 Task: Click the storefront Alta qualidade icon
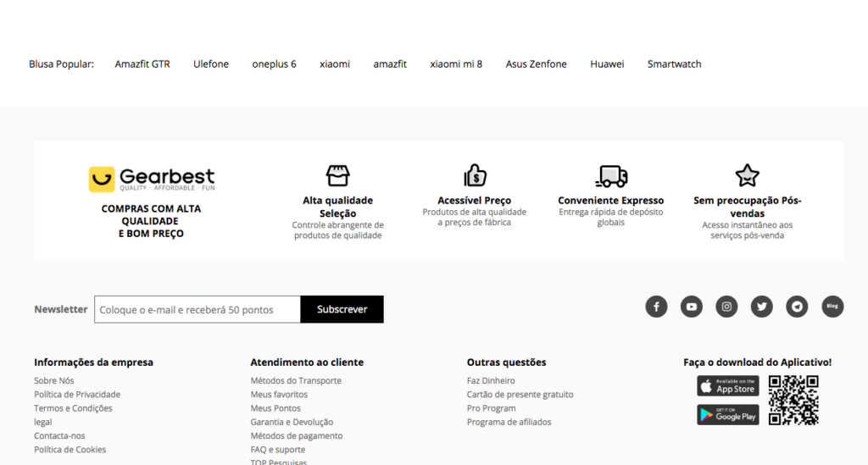(x=337, y=176)
